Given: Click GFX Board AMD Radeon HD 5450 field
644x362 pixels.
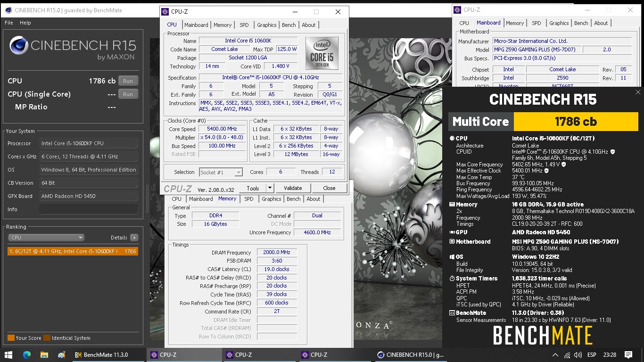Looking at the screenshot, I should [89, 196].
